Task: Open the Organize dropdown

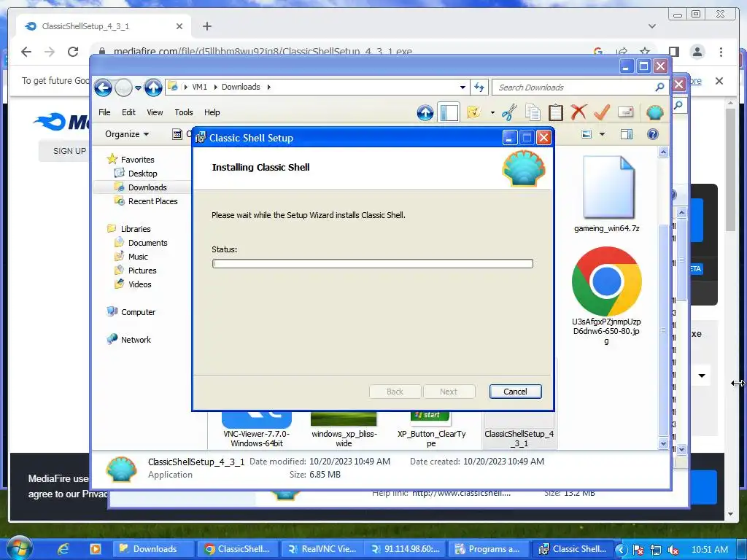Action: coord(127,134)
